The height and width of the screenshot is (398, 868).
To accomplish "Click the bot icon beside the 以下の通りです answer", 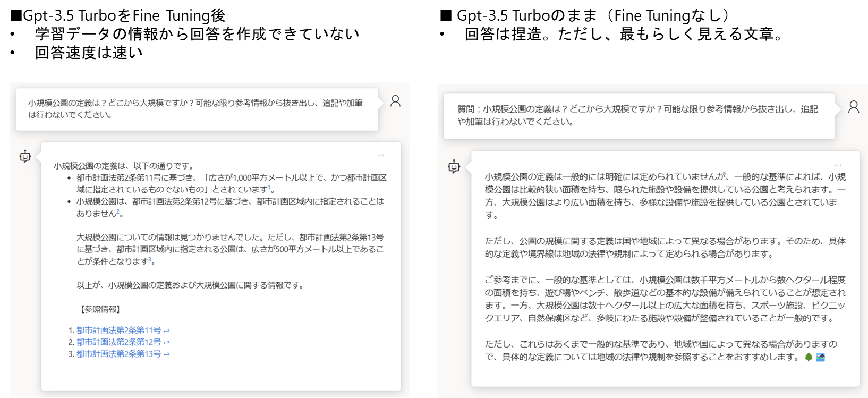I will coord(25,156).
